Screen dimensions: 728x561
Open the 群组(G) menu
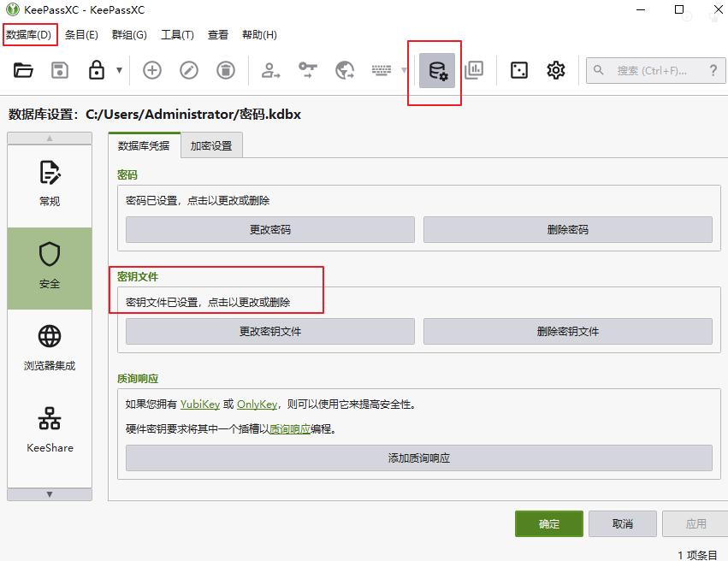pos(129,35)
